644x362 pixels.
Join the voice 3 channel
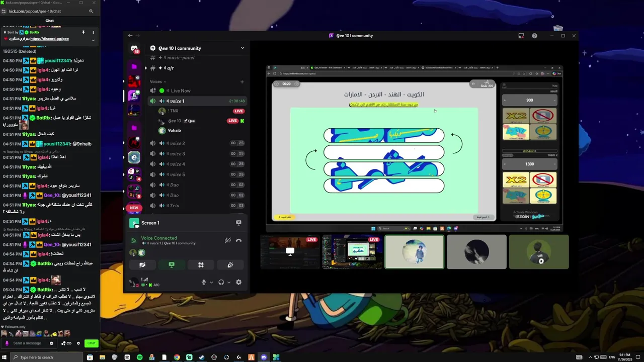pos(197,154)
